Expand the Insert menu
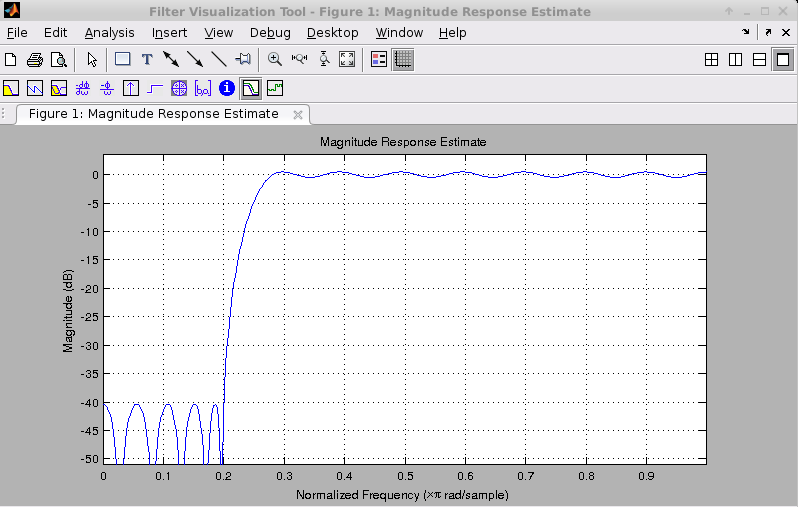This screenshot has height=507, width=798. pyautogui.click(x=169, y=33)
